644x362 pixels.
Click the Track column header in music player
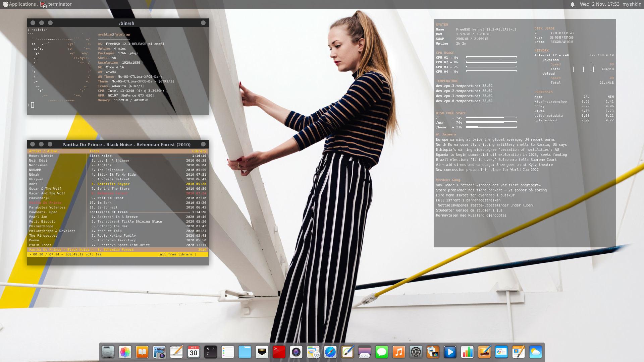tap(95, 151)
